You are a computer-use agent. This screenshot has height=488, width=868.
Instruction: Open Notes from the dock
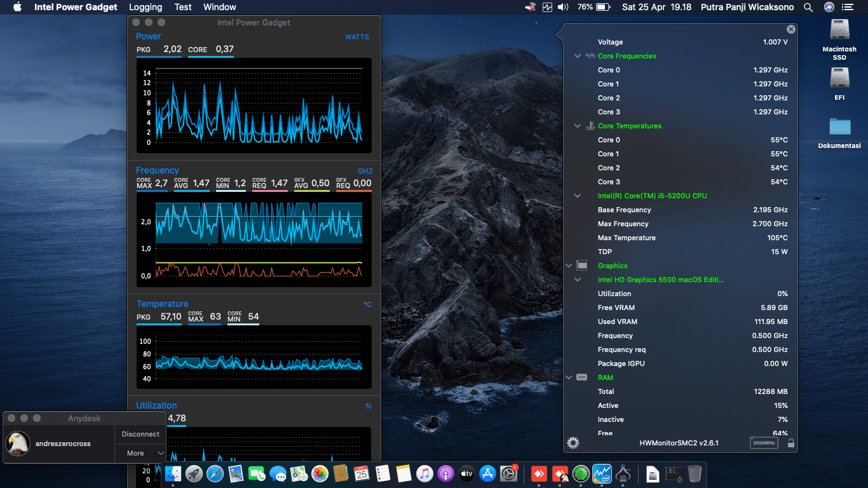point(403,473)
